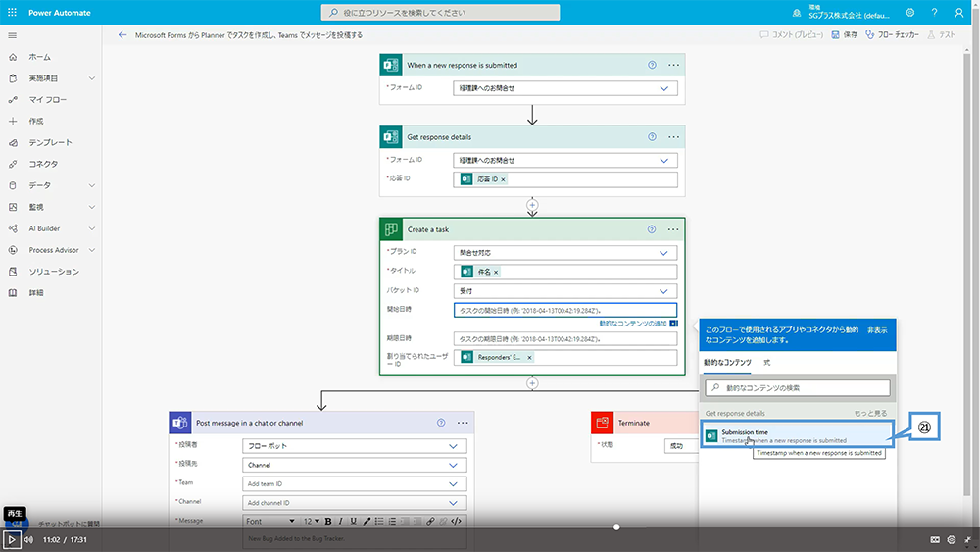This screenshot has height=552, width=980.
Task: Collapse the left navigation hamburger menu
Action: tap(13, 35)
